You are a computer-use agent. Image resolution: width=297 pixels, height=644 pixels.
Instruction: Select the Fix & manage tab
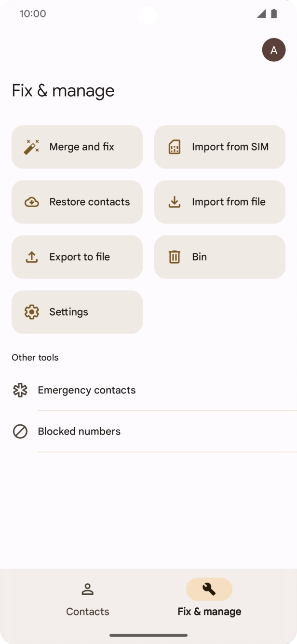tap(209, 599)
